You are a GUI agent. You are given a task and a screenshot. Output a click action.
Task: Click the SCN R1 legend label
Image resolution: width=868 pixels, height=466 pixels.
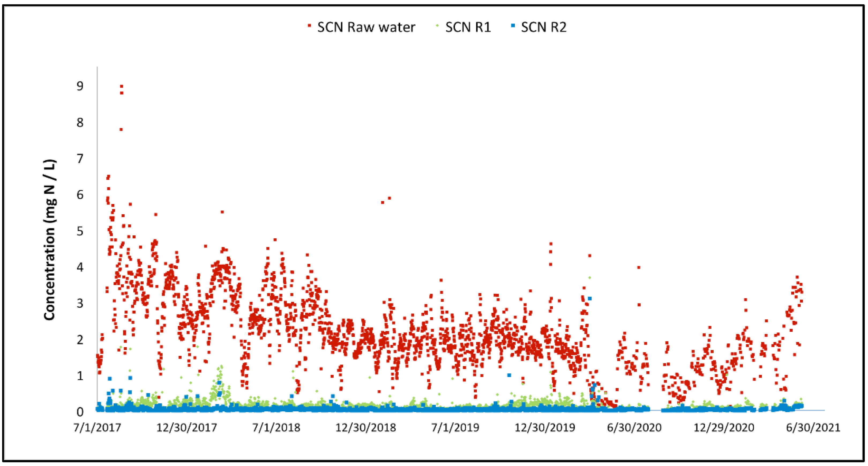pos(468,27)
